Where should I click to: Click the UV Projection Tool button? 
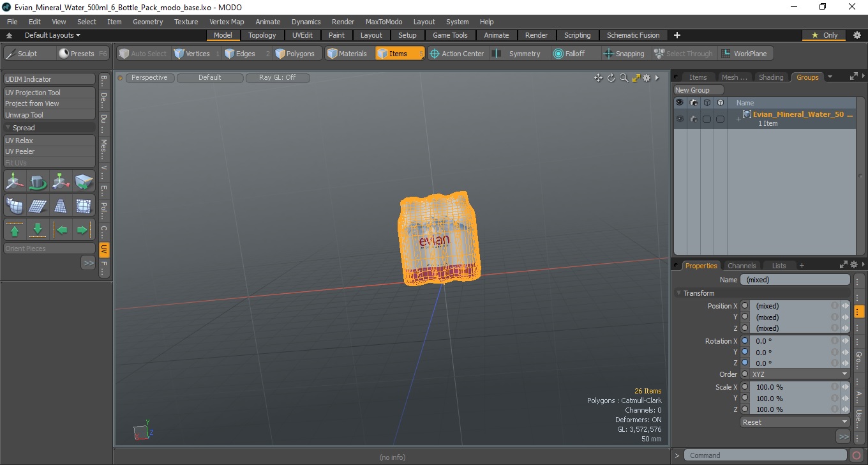point(50,93)
